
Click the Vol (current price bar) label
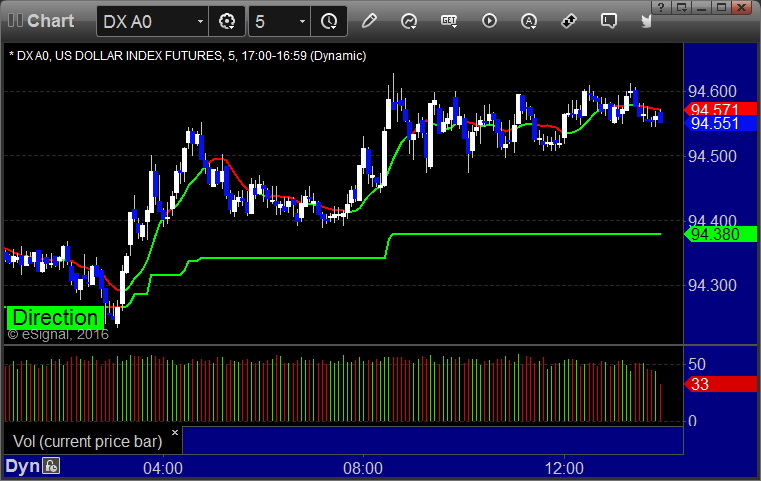[x=87, y=441]
